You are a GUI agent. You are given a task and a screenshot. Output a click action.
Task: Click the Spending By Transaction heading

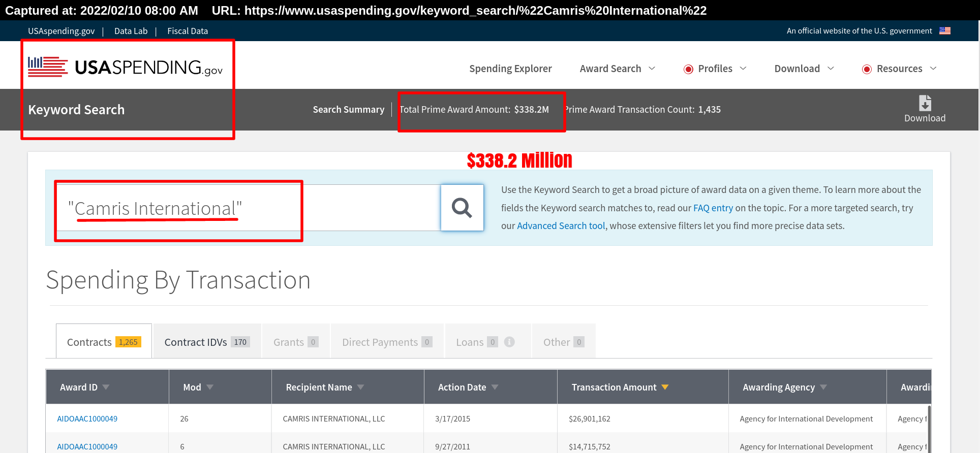tap(178, 280)
